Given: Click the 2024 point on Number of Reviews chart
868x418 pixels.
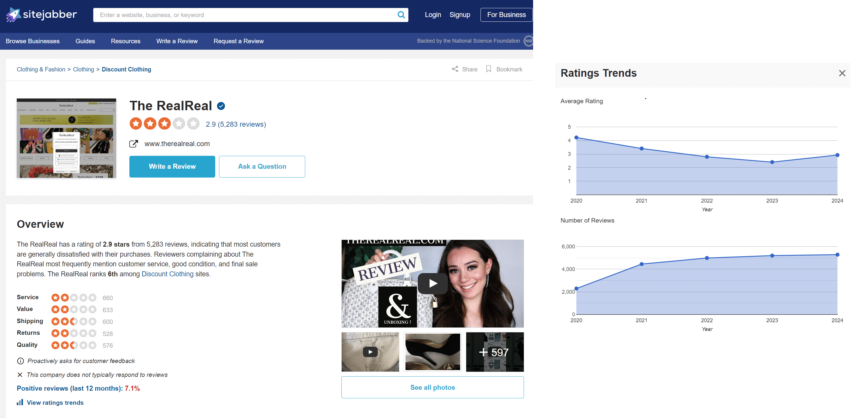Looking at the screenshot, I should pos(837,255).
